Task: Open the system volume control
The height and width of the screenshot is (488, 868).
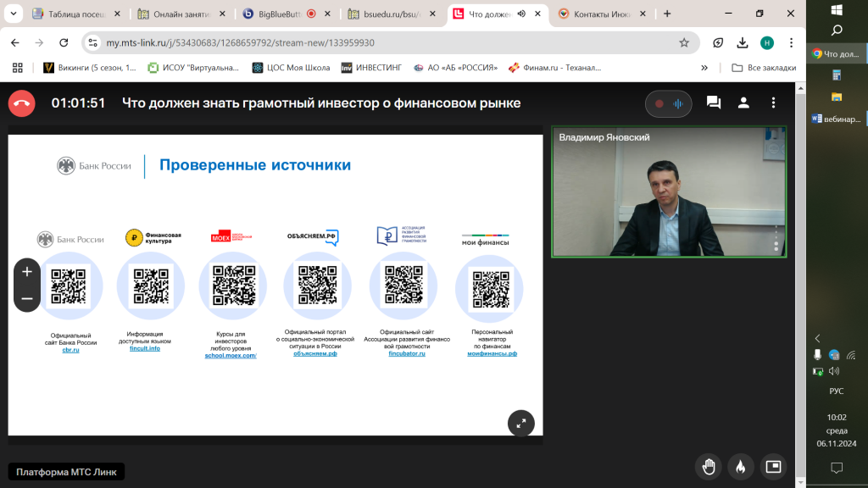Action: coord(834,371)
